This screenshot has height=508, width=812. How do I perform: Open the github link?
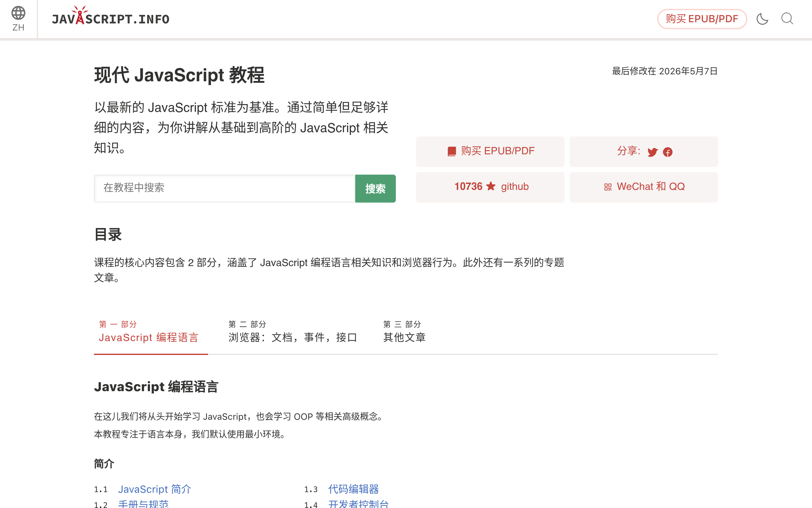click(515, 187)
